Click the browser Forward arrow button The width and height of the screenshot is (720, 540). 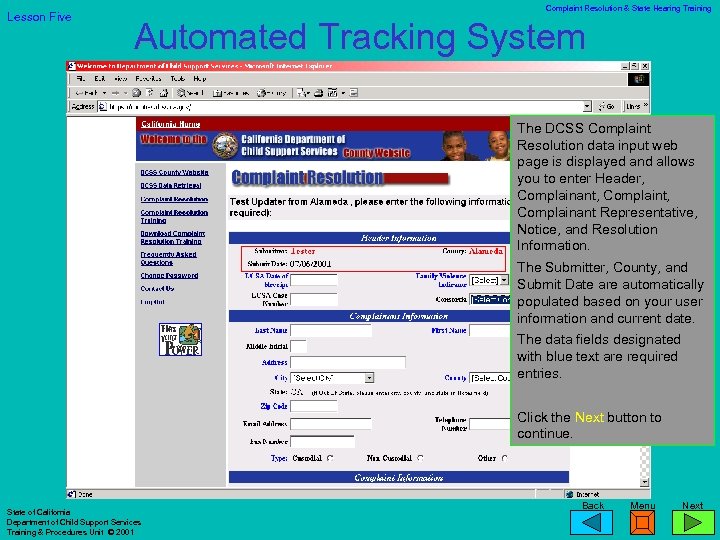click(115, 93)
